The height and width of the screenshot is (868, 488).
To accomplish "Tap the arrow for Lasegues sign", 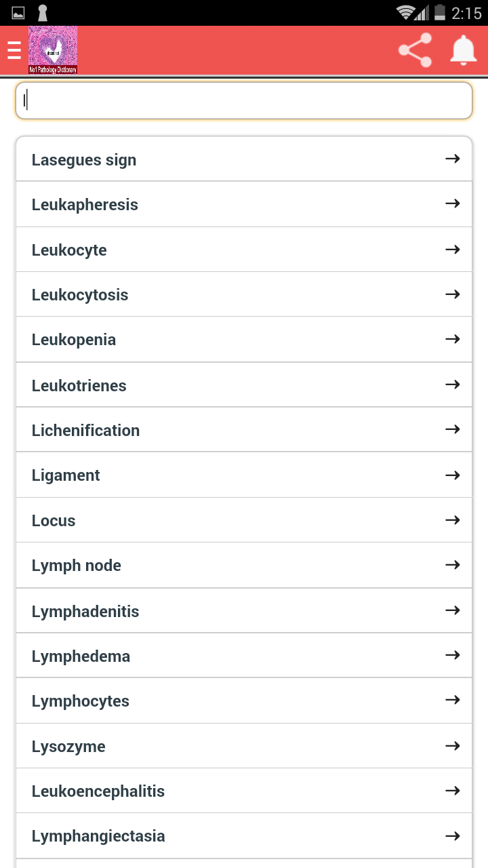I will [451, 159].
